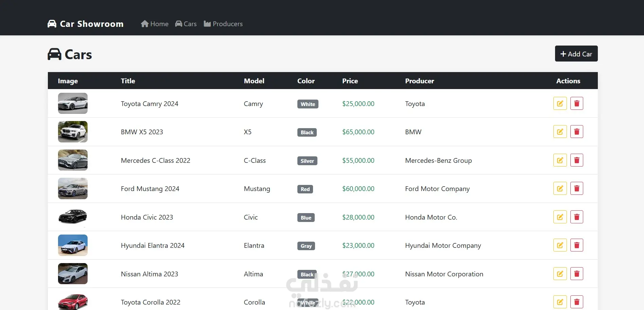
Task: Open the Hyundai Elantra thumbnail image
Action: point(73,245)
